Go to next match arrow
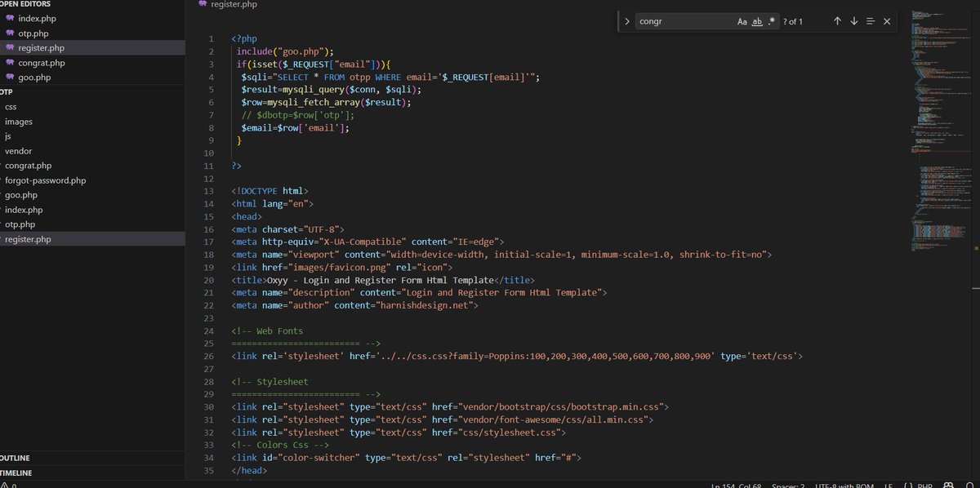Image resolution: width=980 pixels, height=488 pixels. [854, 21]
